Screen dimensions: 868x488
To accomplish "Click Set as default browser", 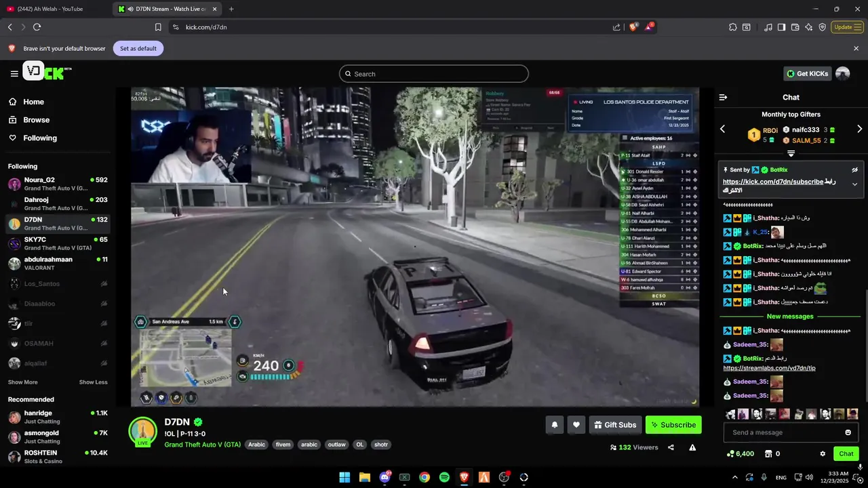I will 138,49.
